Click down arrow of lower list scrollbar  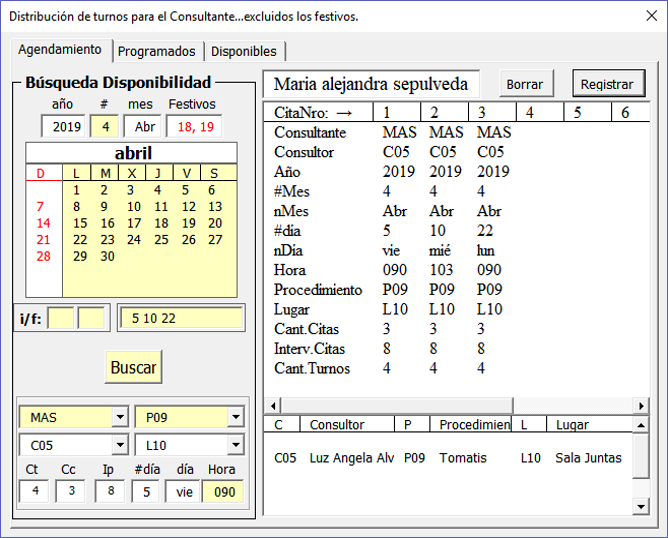pyautogui.click(x=641, y=506)
